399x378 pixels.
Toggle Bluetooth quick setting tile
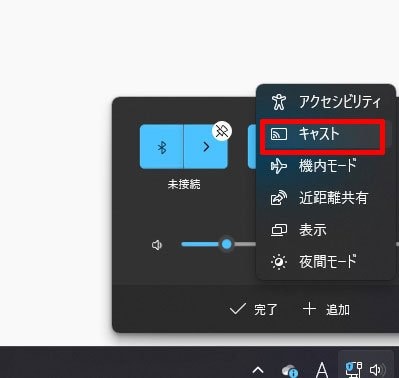(x=161, y=147)
